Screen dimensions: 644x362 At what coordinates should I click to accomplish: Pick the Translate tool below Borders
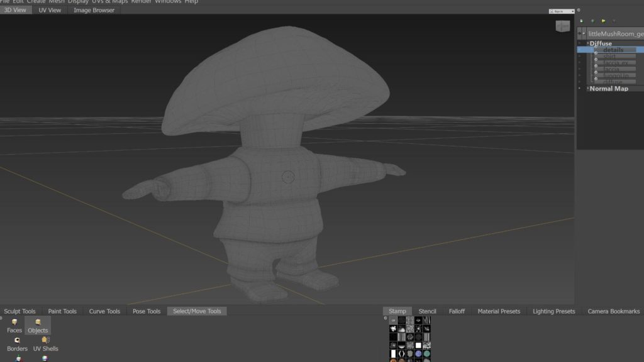(x=18, y=359)
